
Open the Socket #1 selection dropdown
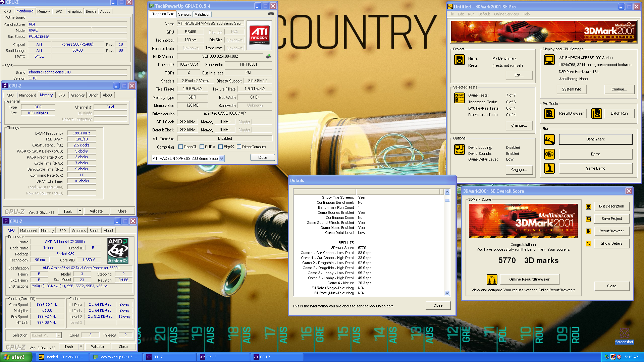tap(59, 335)
